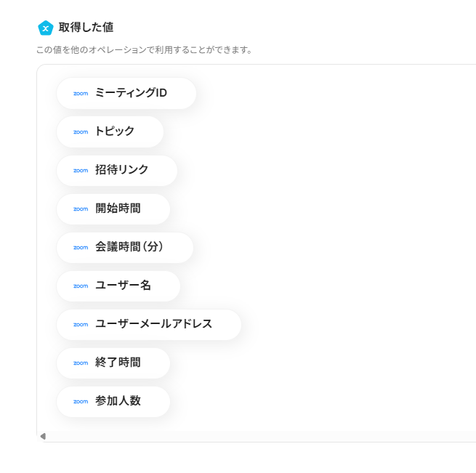Viewport: 476px width, 473px height.
Task: Click the horizontal scrollbar left arrow
Action: (x=43, y=436)
